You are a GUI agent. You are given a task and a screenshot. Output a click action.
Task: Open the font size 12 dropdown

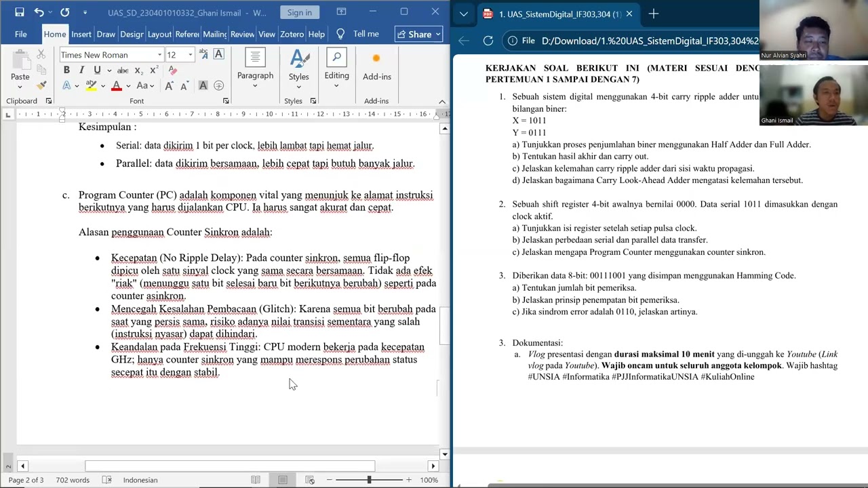click(190, 55)
